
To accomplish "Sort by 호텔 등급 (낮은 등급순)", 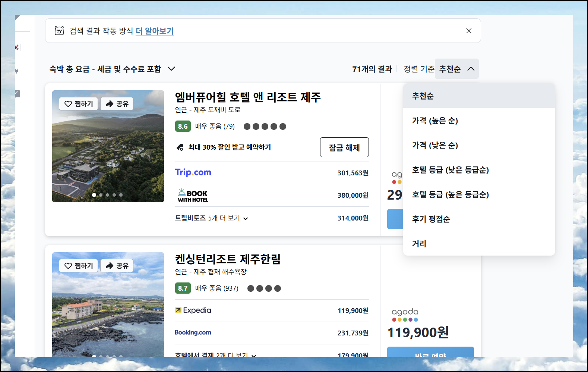I will (479, 170).
